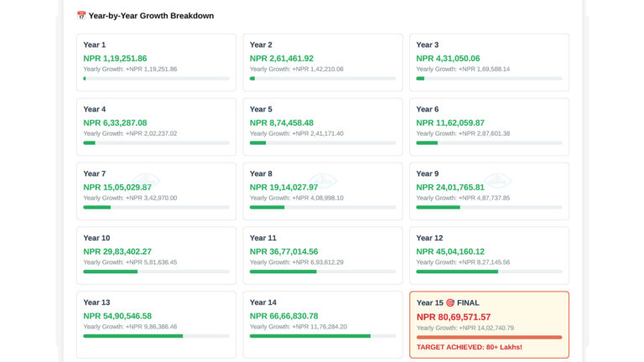Click the target icon in Year 15 card
The width and height of the screenshot is (644, 362).
point(449,303)
